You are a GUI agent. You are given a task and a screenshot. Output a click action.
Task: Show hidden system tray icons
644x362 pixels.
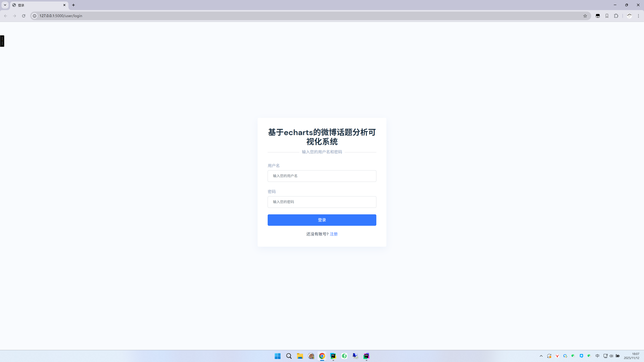click(x=541, y=356)
